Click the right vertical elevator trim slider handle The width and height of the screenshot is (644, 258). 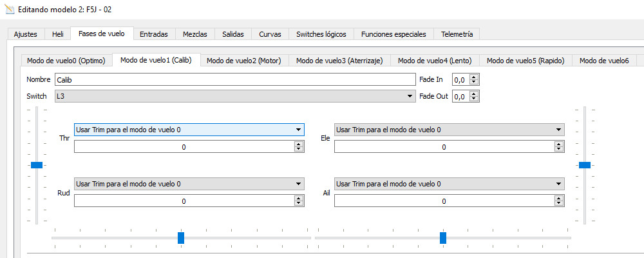(x=585, y=165)
